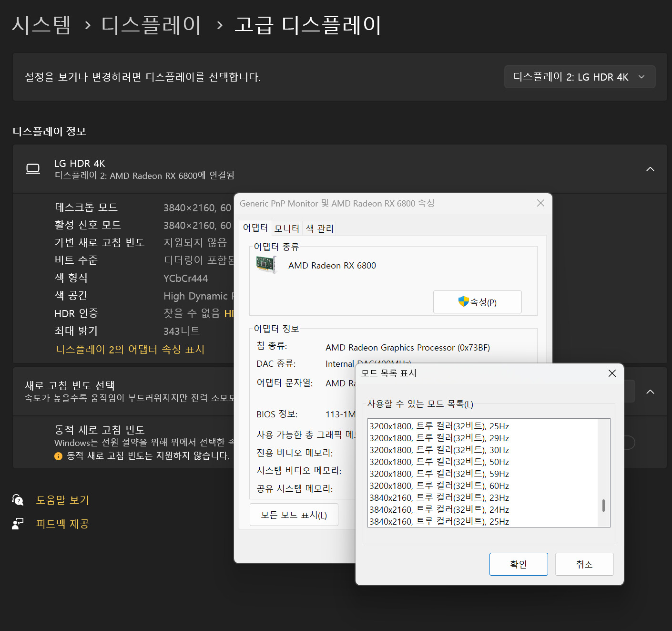The image size is (672, 631).
Task: Click the 색 공간 label
Action: click(x=71, y=295)
